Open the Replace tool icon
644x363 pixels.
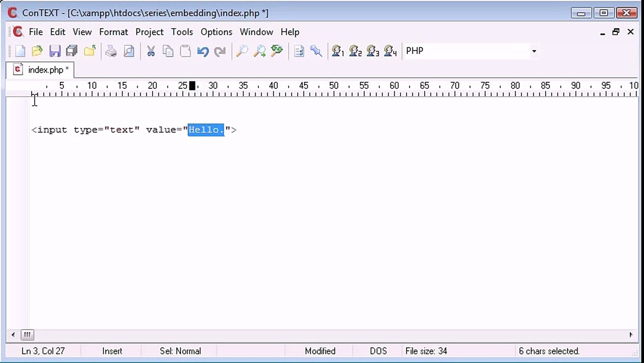click(277, 51)
